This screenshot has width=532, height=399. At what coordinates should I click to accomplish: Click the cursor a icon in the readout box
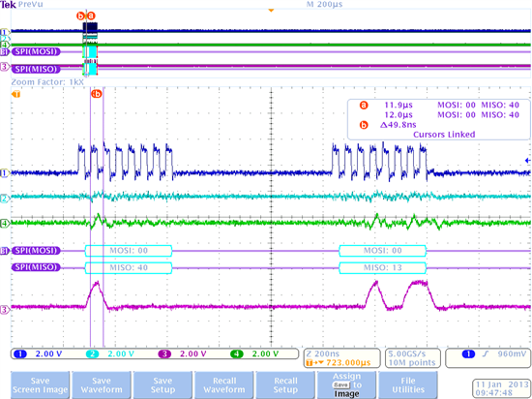click(x=364, y=106)
